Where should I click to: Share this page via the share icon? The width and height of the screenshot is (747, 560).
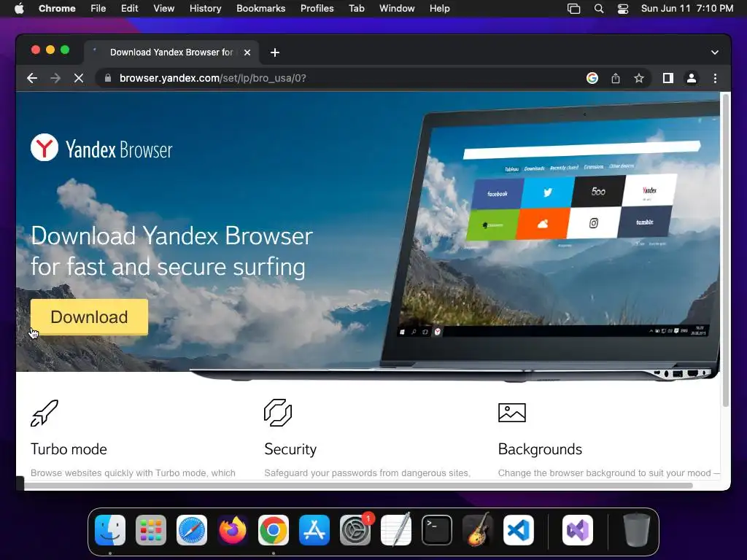[x=616, y=78]
